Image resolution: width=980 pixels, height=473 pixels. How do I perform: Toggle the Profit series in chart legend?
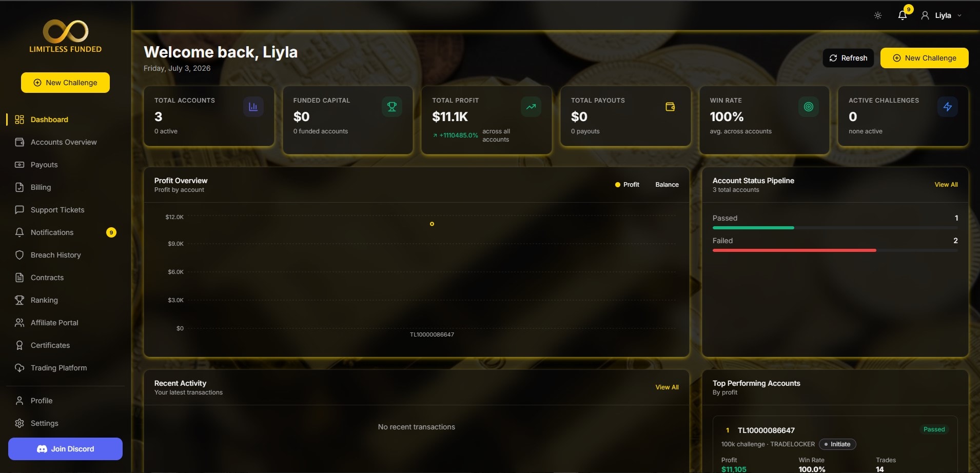click(x=627, y=185)
